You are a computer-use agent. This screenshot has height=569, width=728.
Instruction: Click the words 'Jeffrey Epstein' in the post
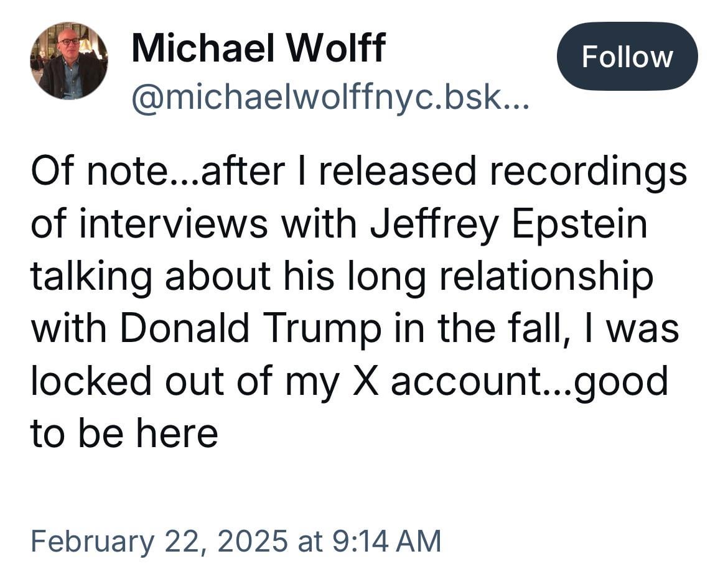508,225
